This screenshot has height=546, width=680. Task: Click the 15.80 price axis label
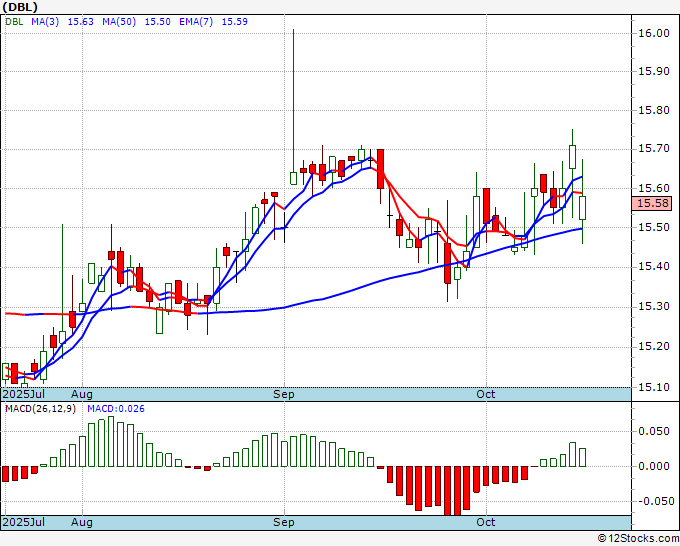click(x=654, y=111)
